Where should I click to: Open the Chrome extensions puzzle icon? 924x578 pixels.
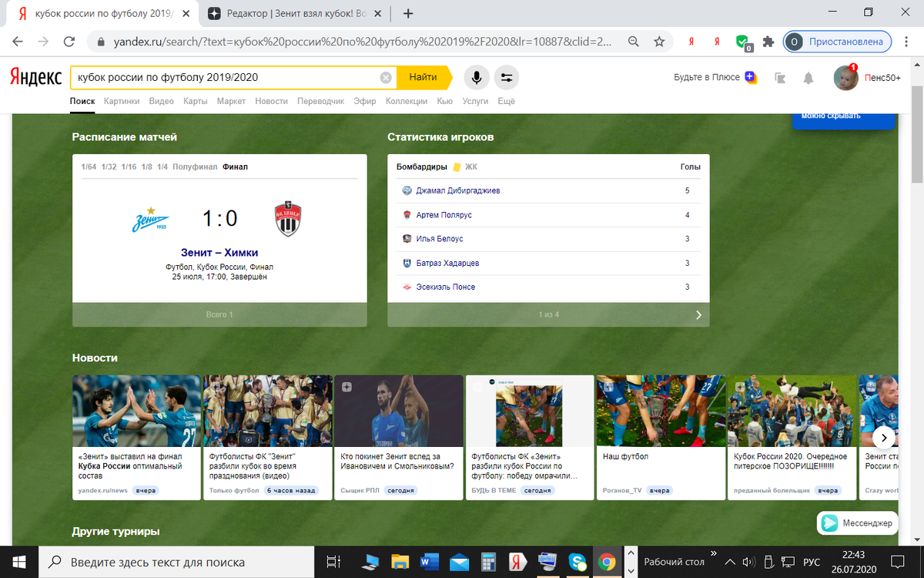[768, 42]
